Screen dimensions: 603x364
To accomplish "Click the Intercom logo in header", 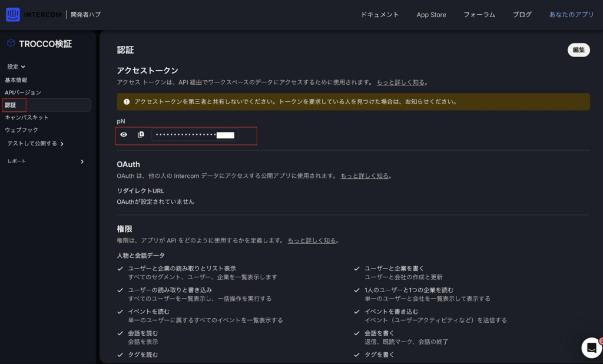I will pos(13,15).
